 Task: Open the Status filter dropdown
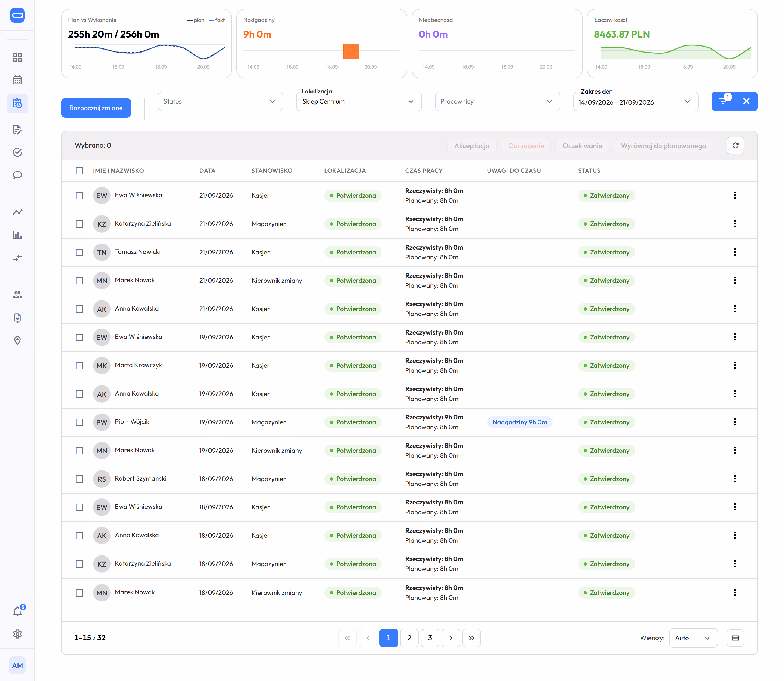[x=220, y=101]
